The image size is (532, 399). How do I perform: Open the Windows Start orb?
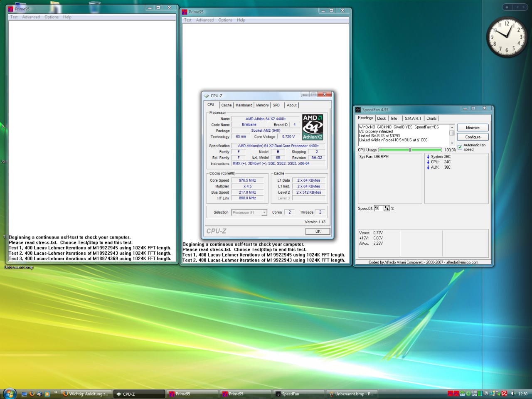pyautogui.click(x=9, y=393)
